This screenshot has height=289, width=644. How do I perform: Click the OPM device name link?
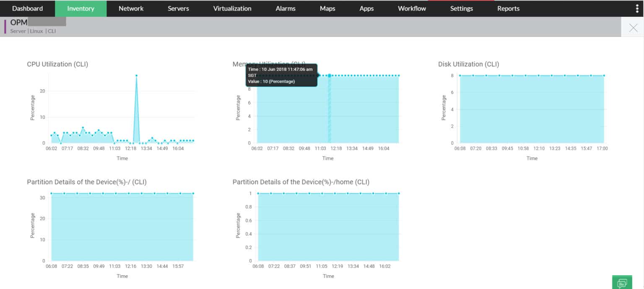tap(18, 22)
